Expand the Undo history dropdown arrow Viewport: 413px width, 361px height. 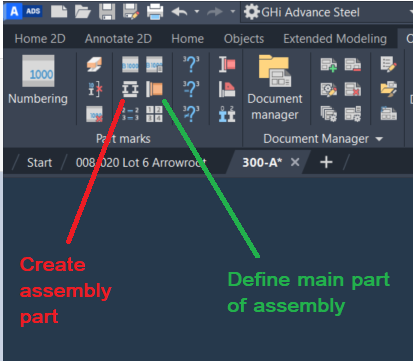pos(197,12)
